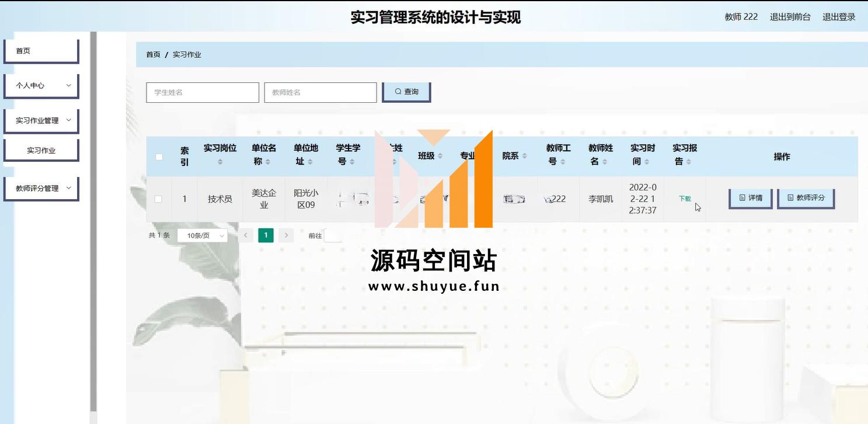Click the 实习作业 breadcrumb text
The image size is (868, 424).
187,54
